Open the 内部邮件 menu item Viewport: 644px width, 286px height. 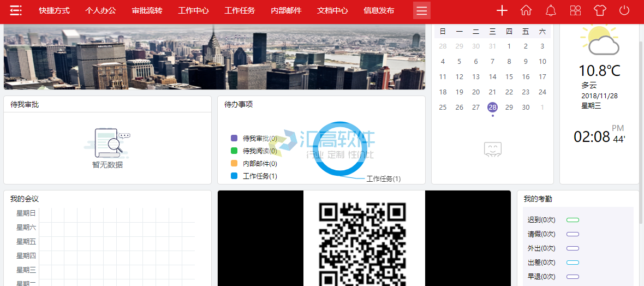click(x=286, y=10)
